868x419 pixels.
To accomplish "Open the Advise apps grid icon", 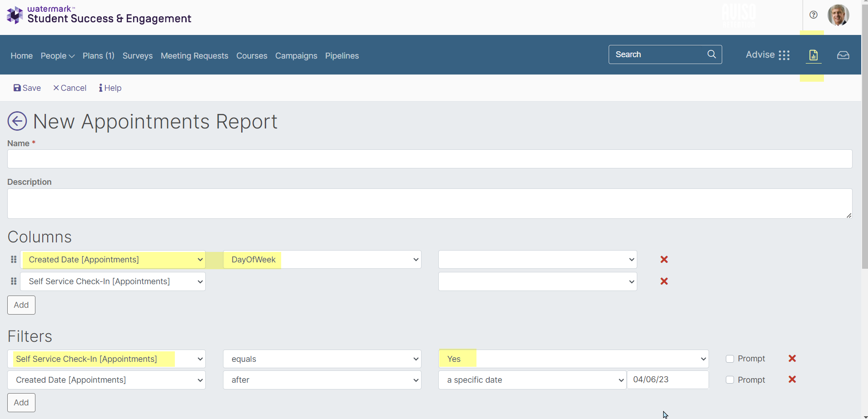I will coord(784,55).
